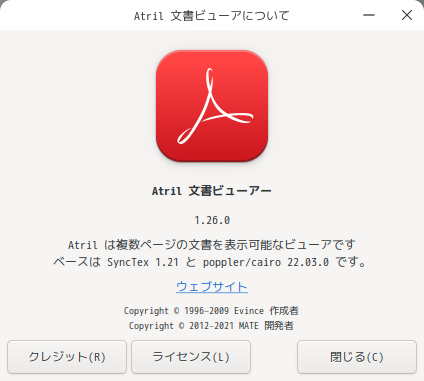This screenshot has height=381, width=424.
Task: Close the dialog with the X title bar button
Action: pyautogui.click(x=407, y=15)
